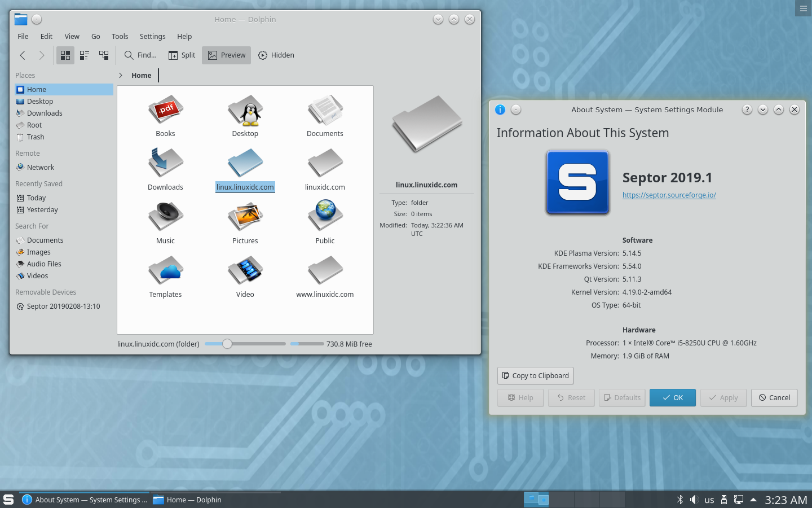The height and width of the screenshot is (508, 812).
Task: Toggle the Preview button off
Action: [x=227, y=55]
